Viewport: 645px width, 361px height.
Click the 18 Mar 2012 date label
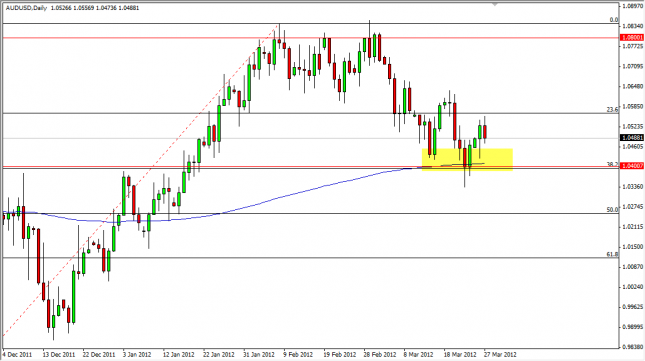[460, 354]
